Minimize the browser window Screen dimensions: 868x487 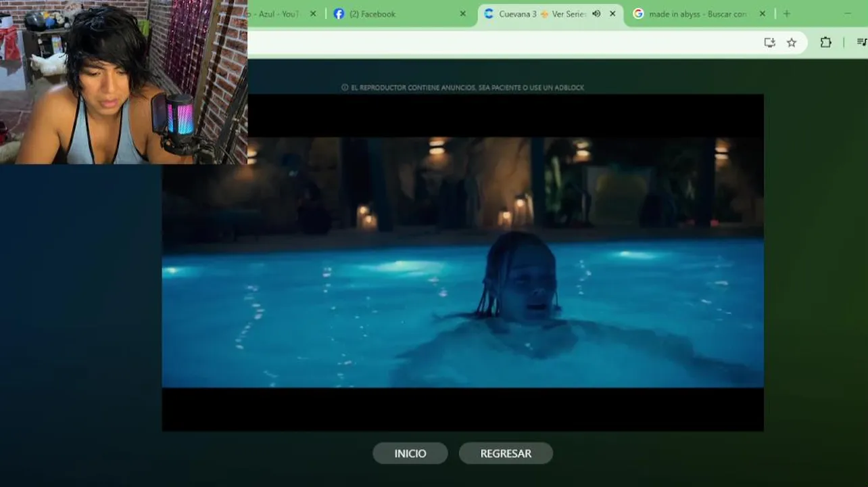tap(848, 14)
